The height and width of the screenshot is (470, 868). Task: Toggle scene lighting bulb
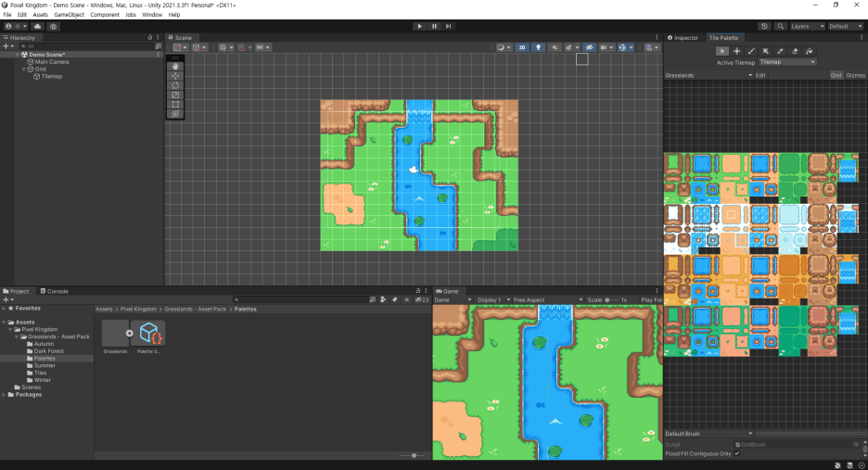(538, 47)
